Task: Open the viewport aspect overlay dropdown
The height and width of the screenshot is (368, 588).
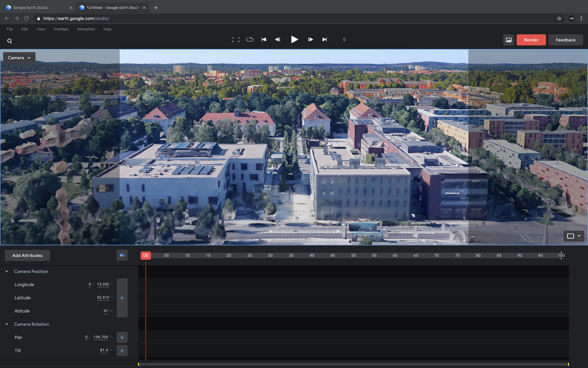Action: (x=574, y=236)
